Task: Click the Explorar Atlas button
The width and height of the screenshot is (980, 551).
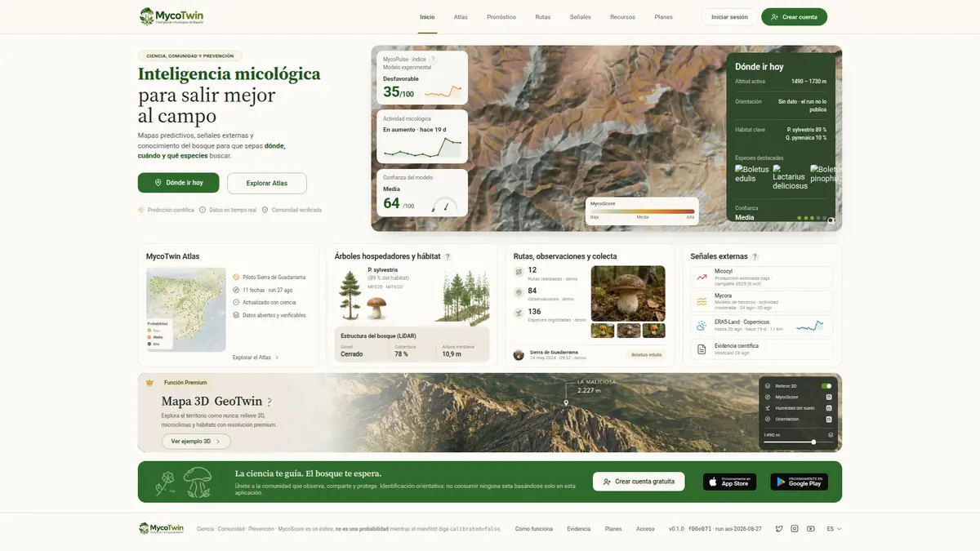Action: 267,183
